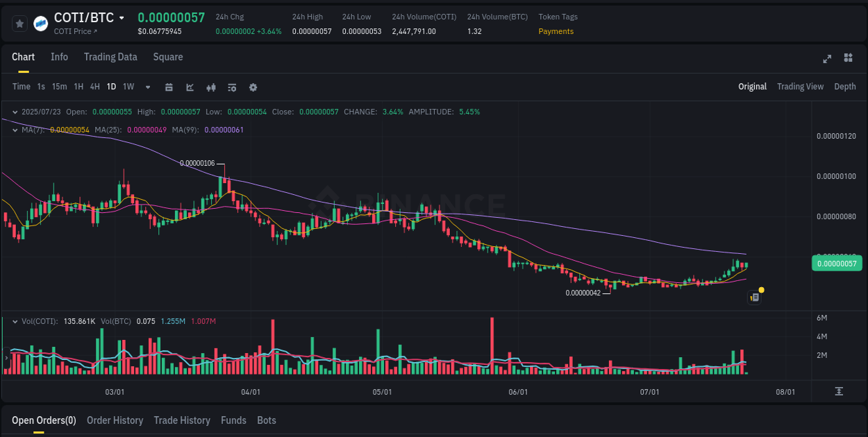Open the Order History tab
Screen dimensions: 868x437
click(x=115, y=420)
